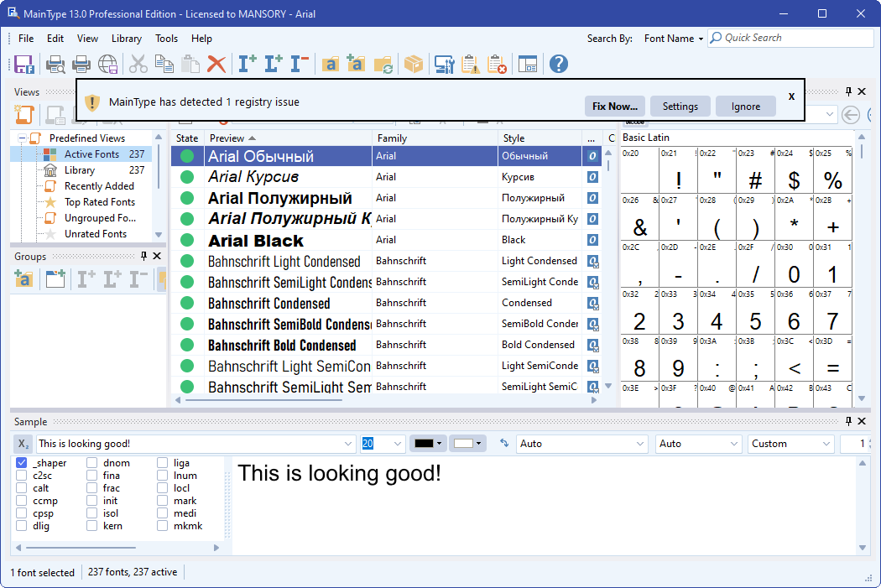Screen dimensions: 881x588
Task: Click the blue Help question mark icon
Action: click(559, 64)
